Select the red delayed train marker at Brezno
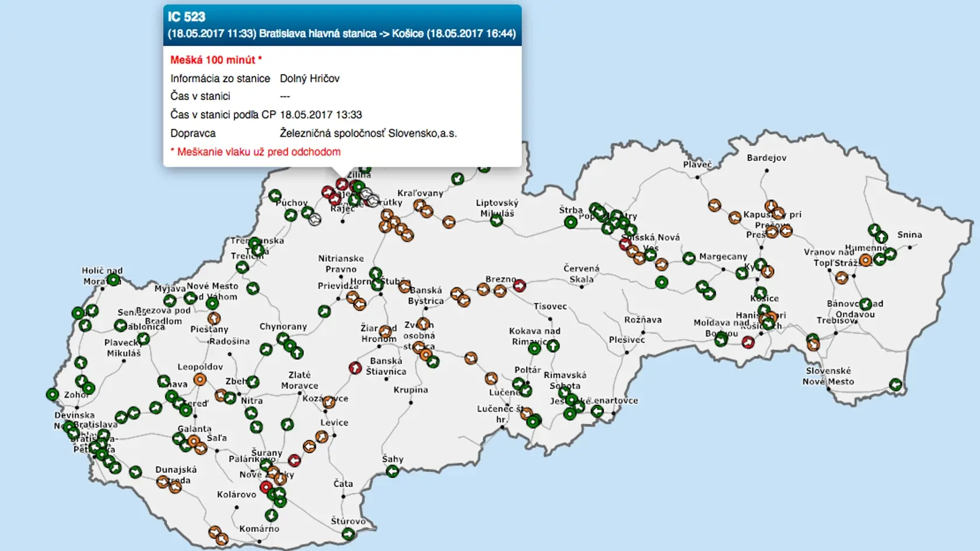This screenshot has height=551, width=980. [x=519, y=286]
